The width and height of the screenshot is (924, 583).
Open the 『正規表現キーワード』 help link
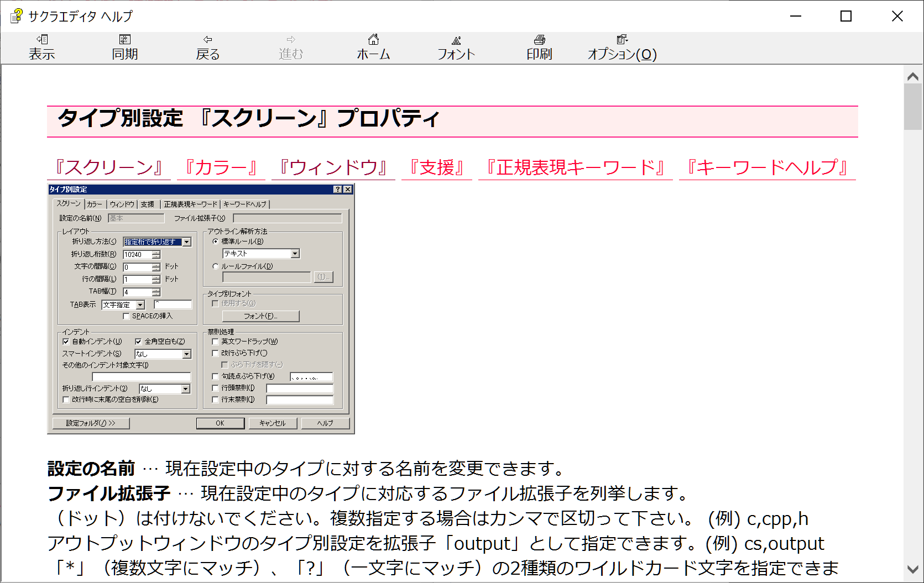(x=576, y=167)
